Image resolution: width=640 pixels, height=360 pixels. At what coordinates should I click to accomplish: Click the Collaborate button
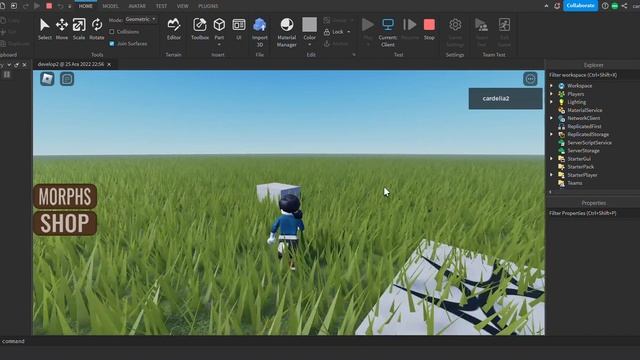tap(580, 6)
